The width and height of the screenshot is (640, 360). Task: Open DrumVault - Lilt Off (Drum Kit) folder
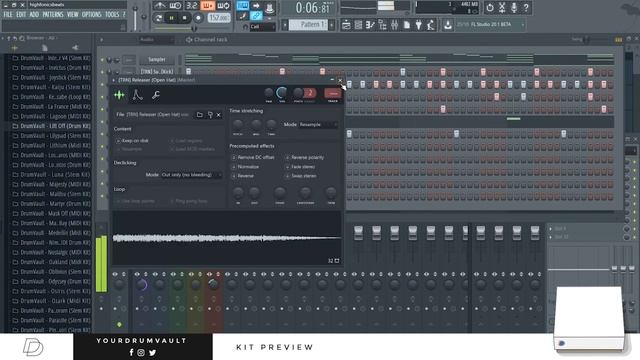(x=51, y=126)
